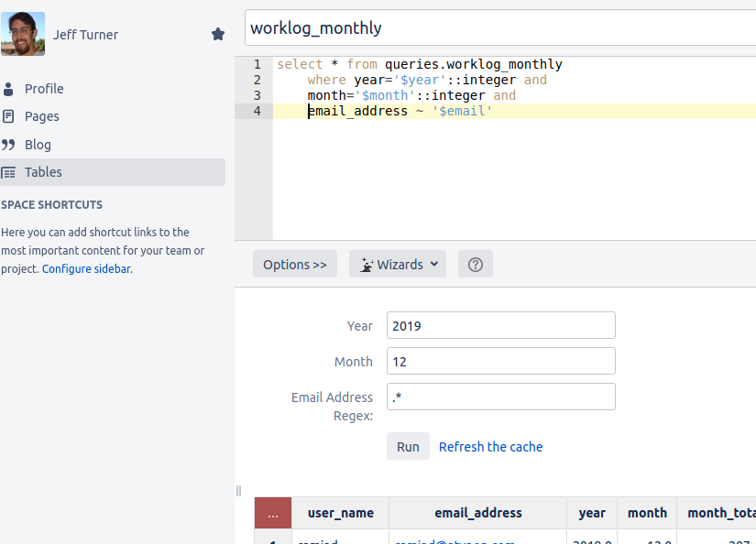Click the Refresh the cache link
The width and height of the screenshot is (756, 544).
pyautogui.click(x=490, y=447)
